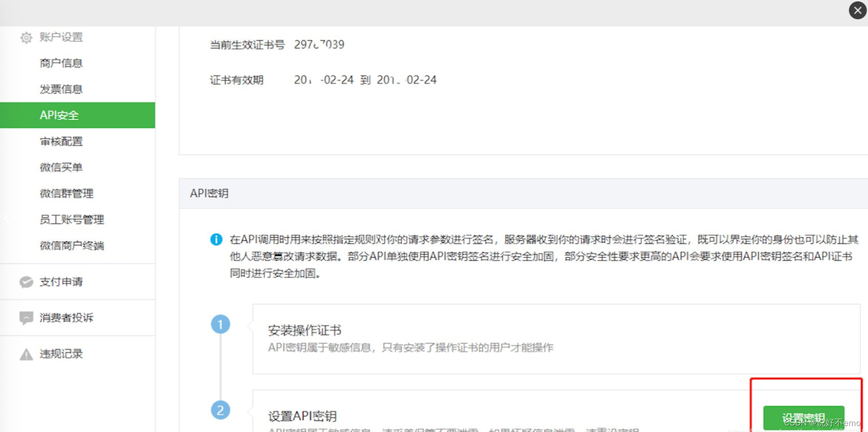Image resolution: width=868 pixels, height=432 pixels.
Task: Close the image viewer with the X button
Action: point(858,10)
